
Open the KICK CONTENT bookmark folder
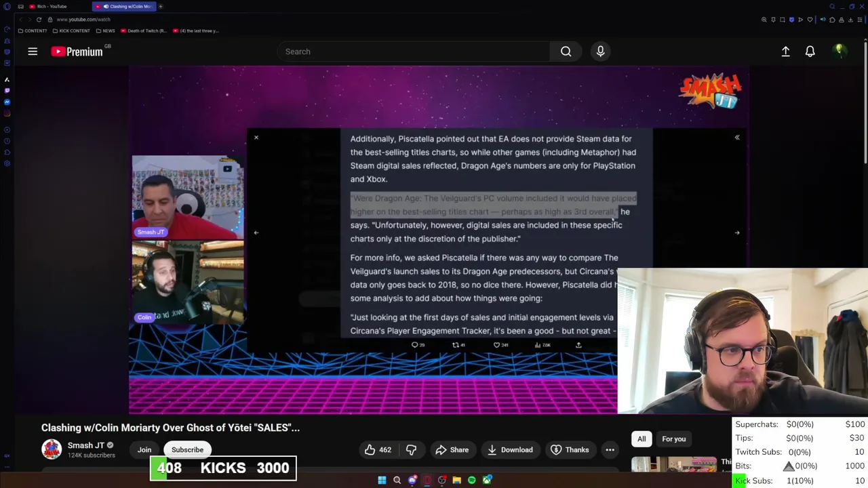pyautogui.click(x=71, y=30)
